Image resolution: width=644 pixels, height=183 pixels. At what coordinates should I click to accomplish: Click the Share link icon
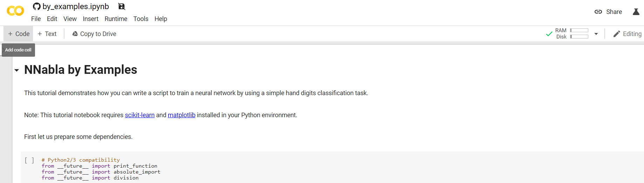coord(598,12)
